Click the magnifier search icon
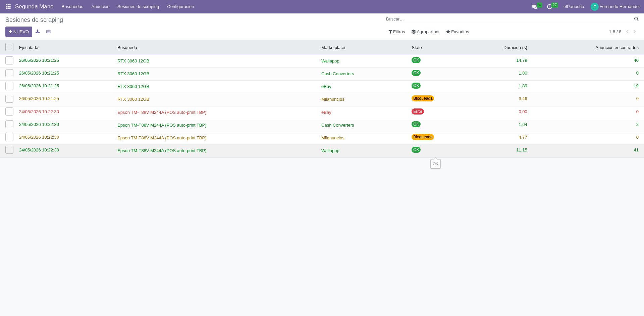The image size is (644, 316). pos(636,19)
